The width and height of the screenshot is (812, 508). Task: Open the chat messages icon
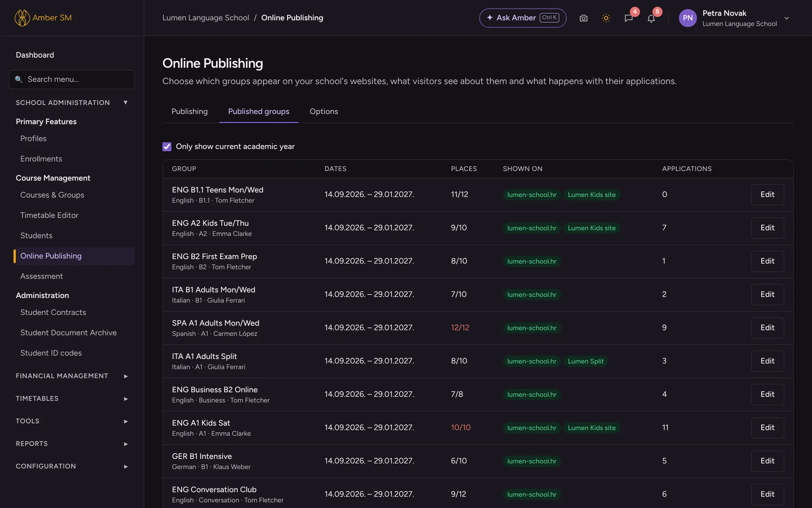pos(629,18)
